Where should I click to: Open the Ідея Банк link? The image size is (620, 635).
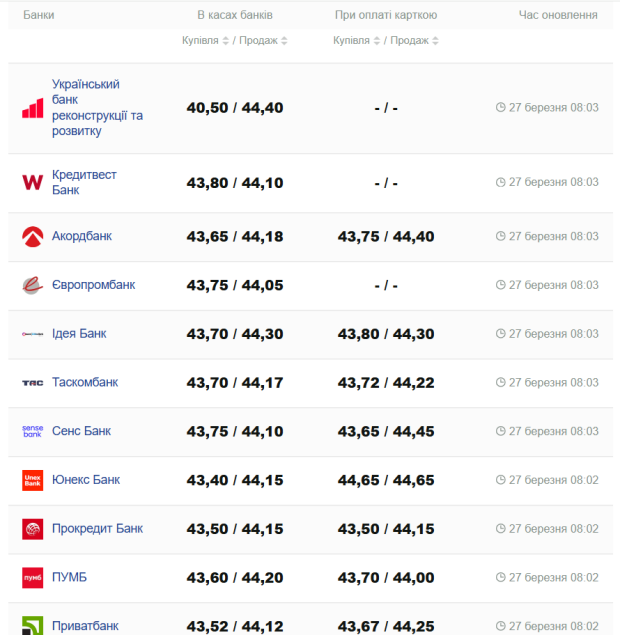click(x=79, y=334)
